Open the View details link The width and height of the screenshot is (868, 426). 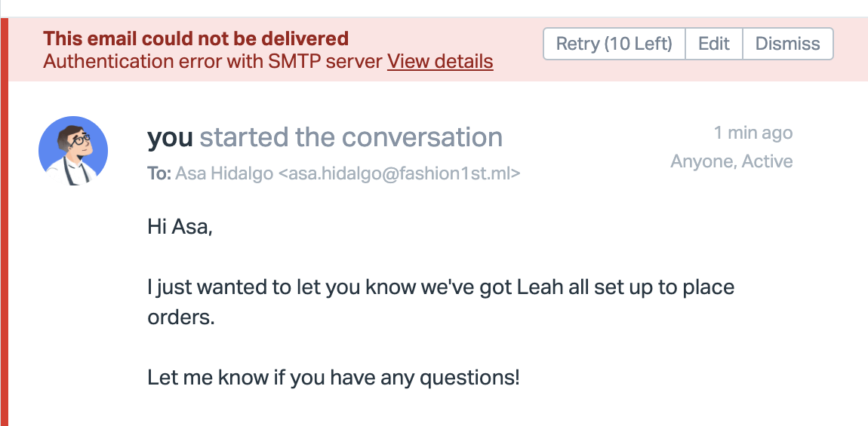click(x=440, y=62)
